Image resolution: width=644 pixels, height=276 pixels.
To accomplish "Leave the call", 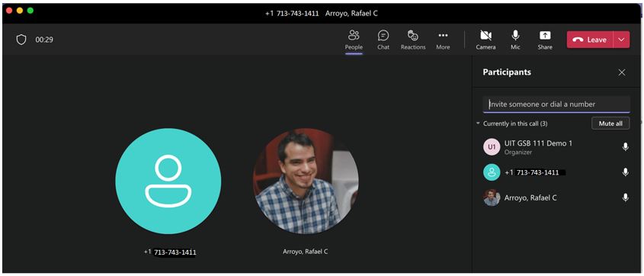I will 590,40.
